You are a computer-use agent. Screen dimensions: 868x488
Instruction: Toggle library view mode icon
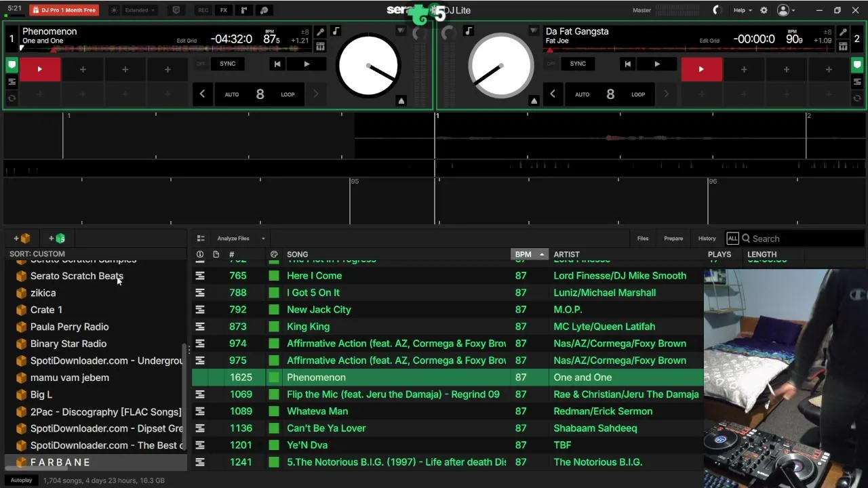pyautogui.click(x=201, y=239)
